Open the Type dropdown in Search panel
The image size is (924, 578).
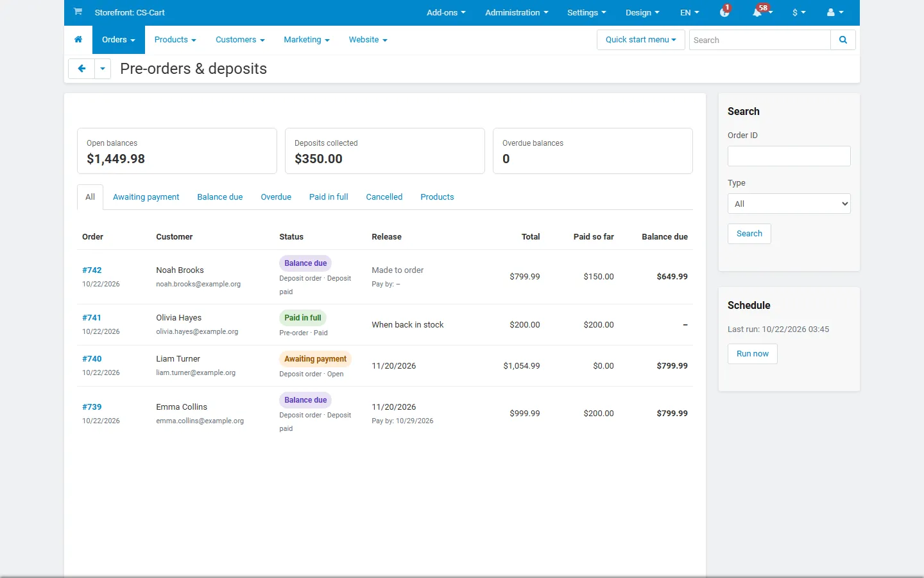[x=789, y=204]
